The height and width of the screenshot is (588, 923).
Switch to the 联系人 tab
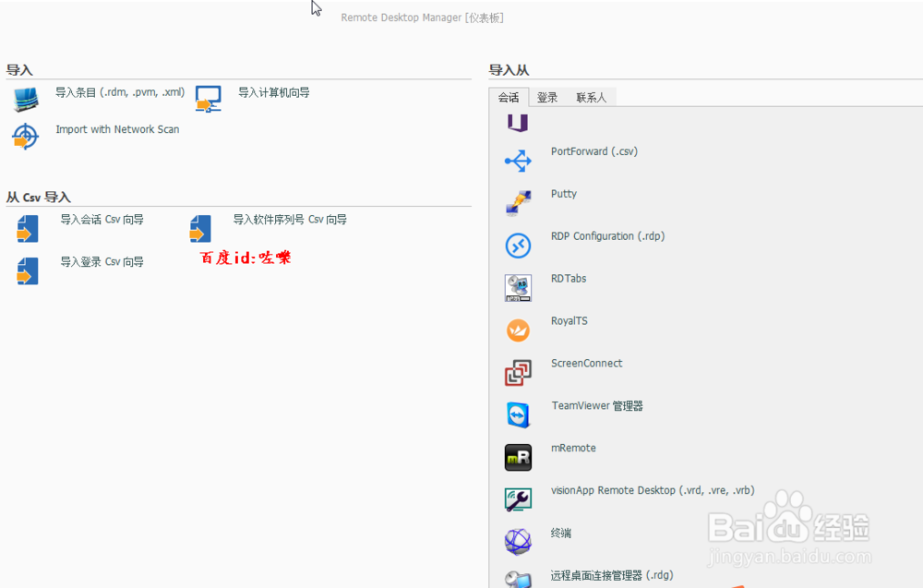[591, 97]
